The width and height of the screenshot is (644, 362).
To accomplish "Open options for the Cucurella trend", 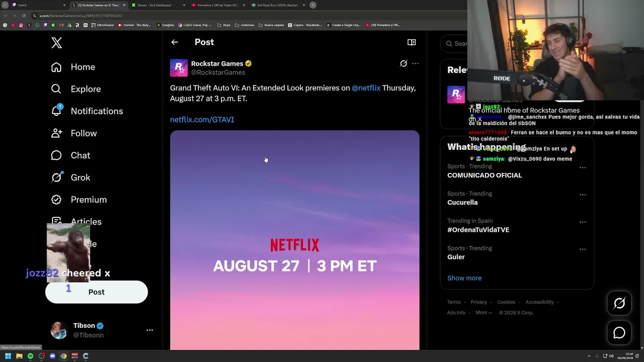I will 583,195.
